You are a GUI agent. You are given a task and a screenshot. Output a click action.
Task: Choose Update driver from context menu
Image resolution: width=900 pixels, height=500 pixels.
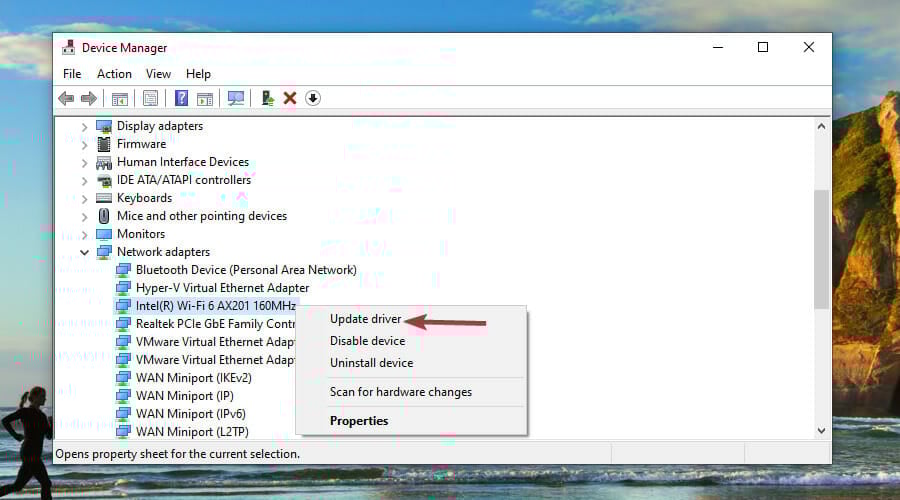click(x=365, y=319)
